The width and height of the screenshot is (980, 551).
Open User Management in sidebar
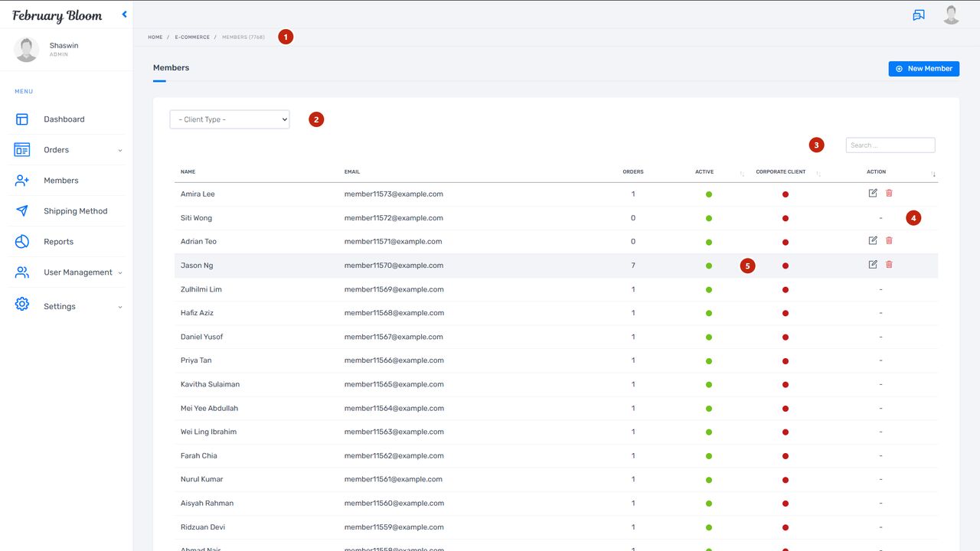point(78,272)
